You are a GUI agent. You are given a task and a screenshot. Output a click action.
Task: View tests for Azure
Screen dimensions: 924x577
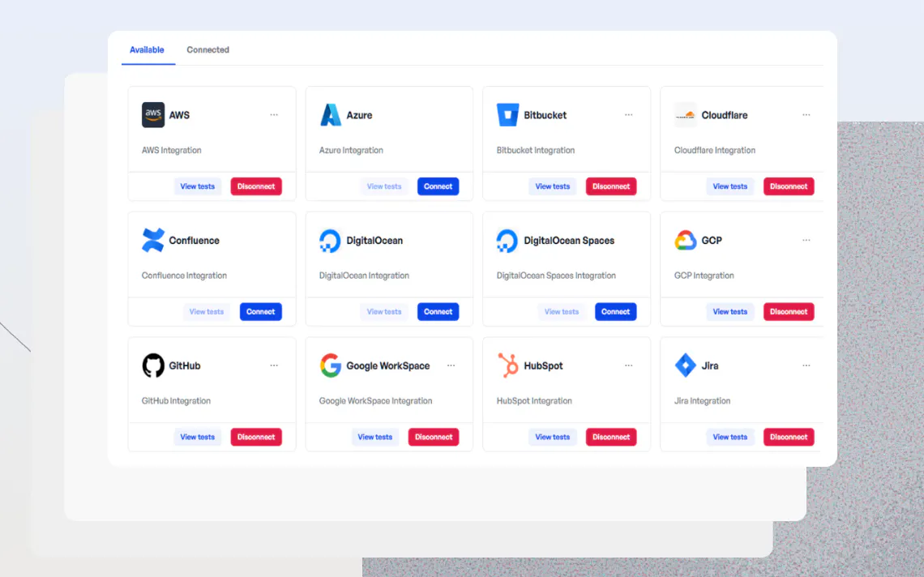coord(384,186)
